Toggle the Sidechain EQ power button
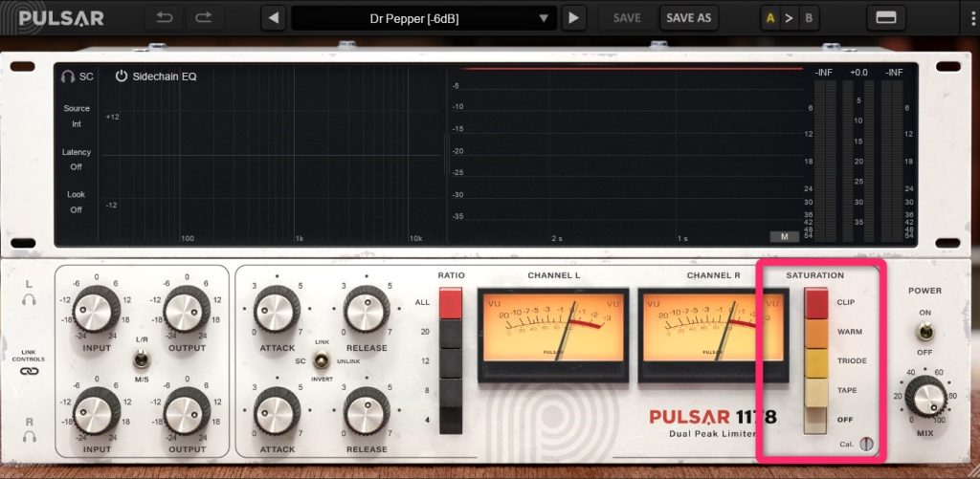This screenshot has height=479, width=980. 122,76
